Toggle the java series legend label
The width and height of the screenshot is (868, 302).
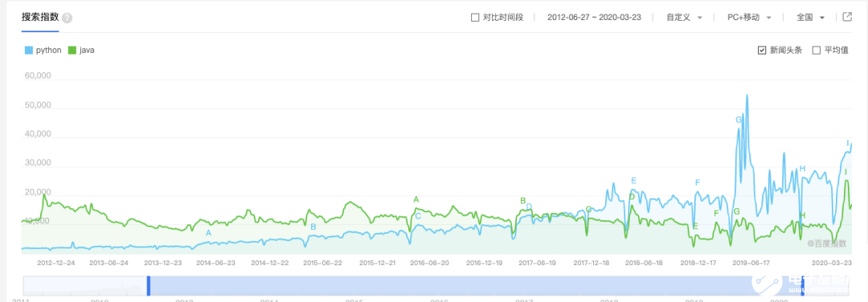(87, 51)
